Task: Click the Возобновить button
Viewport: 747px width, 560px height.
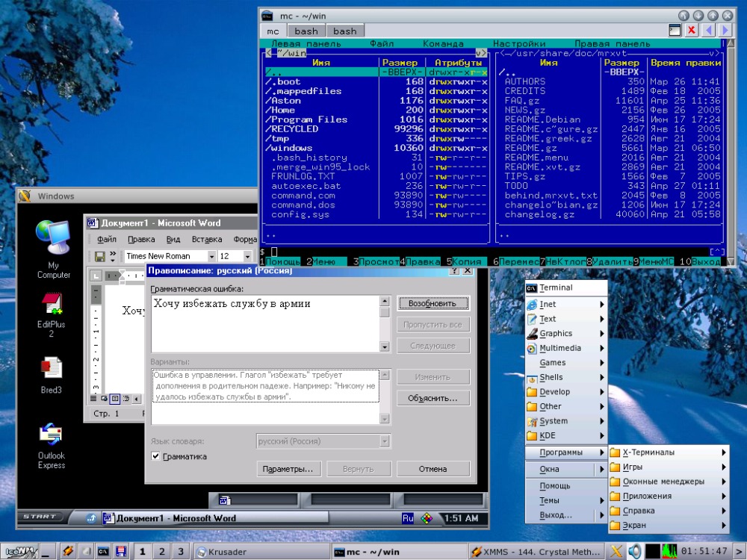Action: click(x=433, y=303)
